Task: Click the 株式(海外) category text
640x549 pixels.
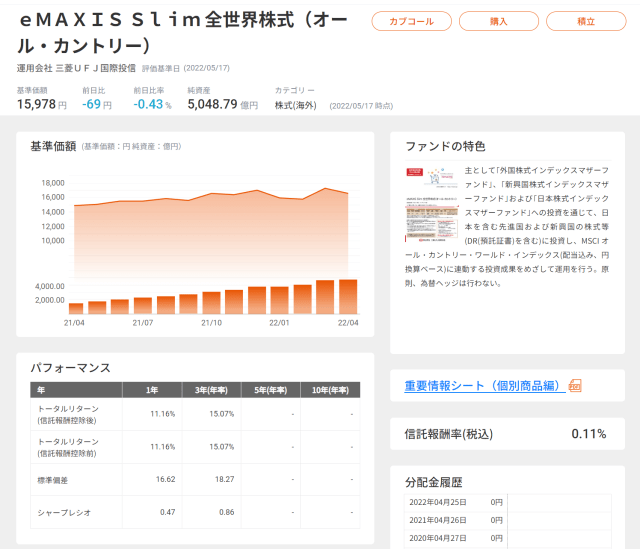Action: point(296,105)
